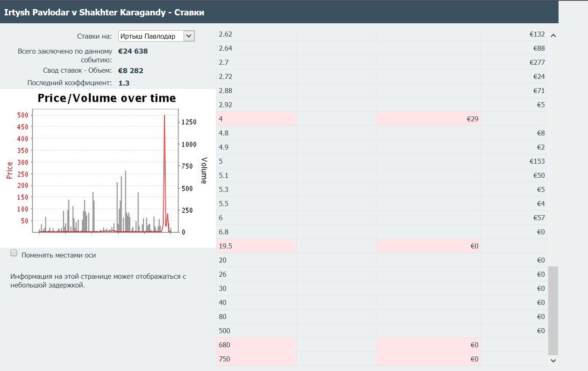Click the amount €57

(539, 218)
